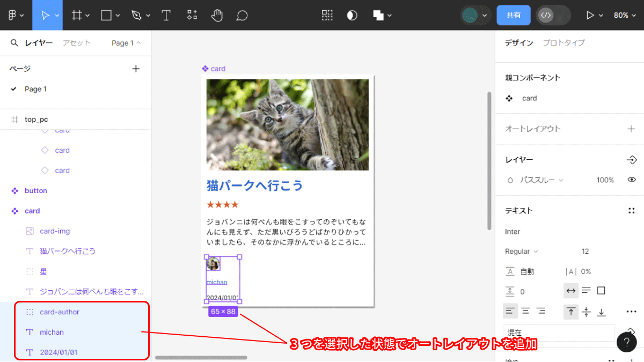Viewport: 644px width, 362px height.
Task: Set text to fixed size resizing
Action: click(601, 291)
